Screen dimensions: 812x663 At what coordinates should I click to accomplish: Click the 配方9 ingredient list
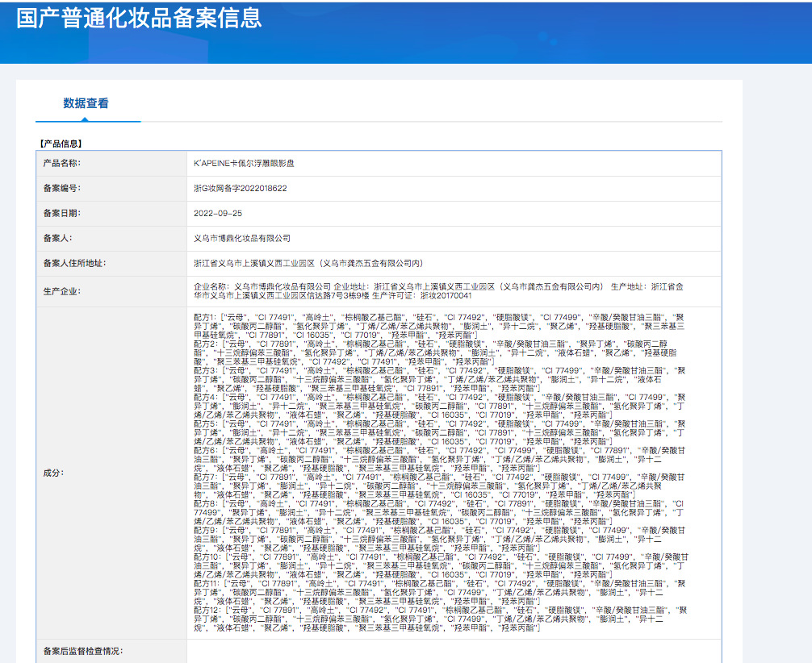440,540
